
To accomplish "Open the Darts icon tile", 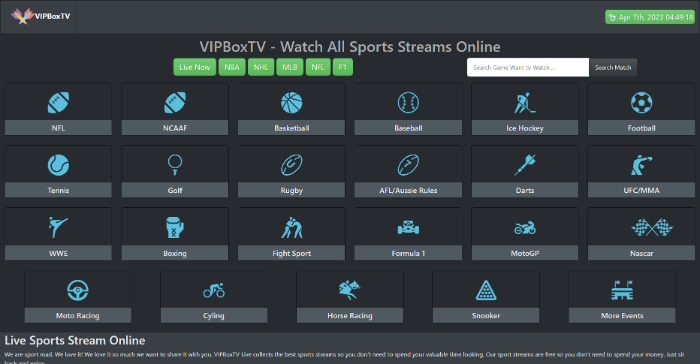I will pyautogui.click(x=525, y=165).
